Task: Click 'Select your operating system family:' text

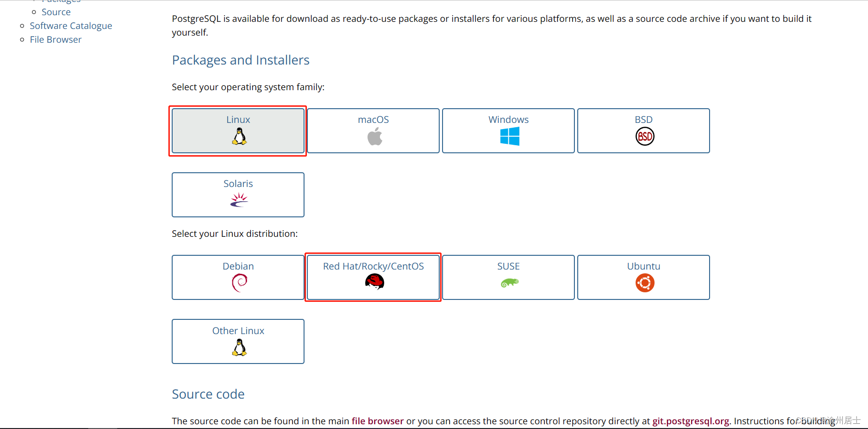Action: (x=248, y=87)
